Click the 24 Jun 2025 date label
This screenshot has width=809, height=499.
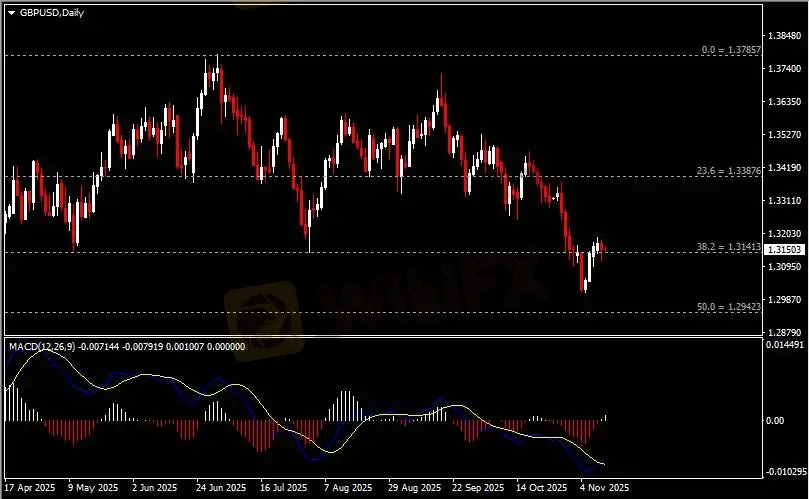[221, 488]
